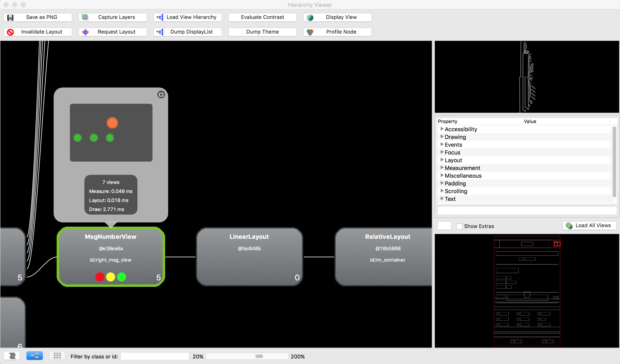The width and height of the screenshot is (620, 364).
Task: Click the Load View Hierarchy tree icon
Action: point(160,17)
